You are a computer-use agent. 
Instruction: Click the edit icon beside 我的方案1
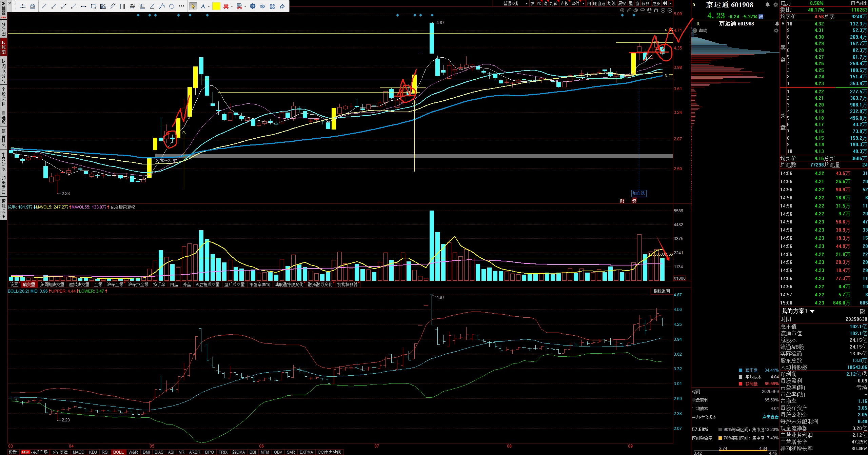(x=863, y=311)
